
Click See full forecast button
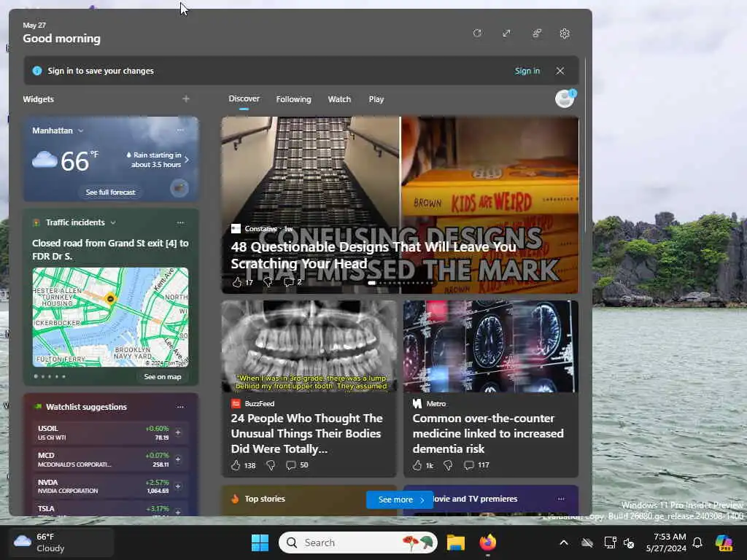[x=111, y=192]
